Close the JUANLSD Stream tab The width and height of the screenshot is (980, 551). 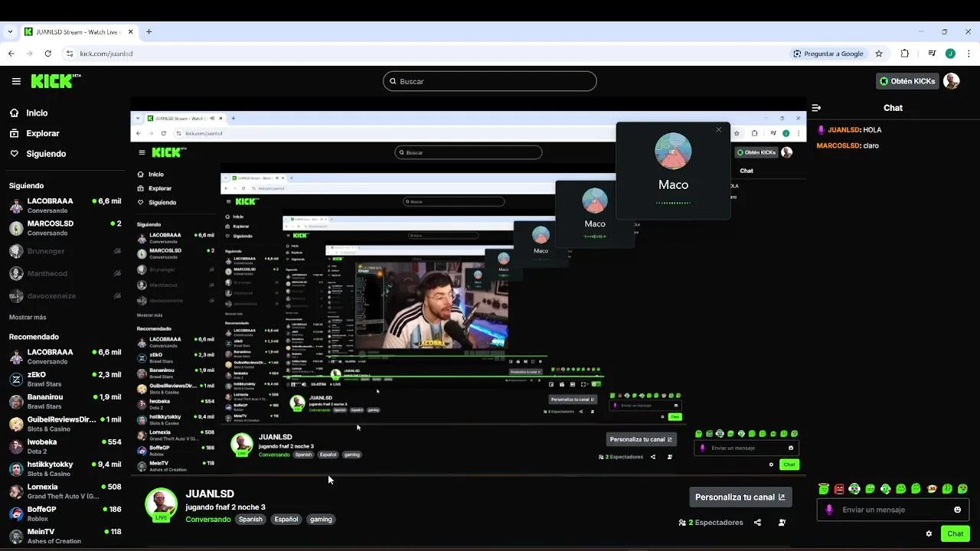point(130,32)
